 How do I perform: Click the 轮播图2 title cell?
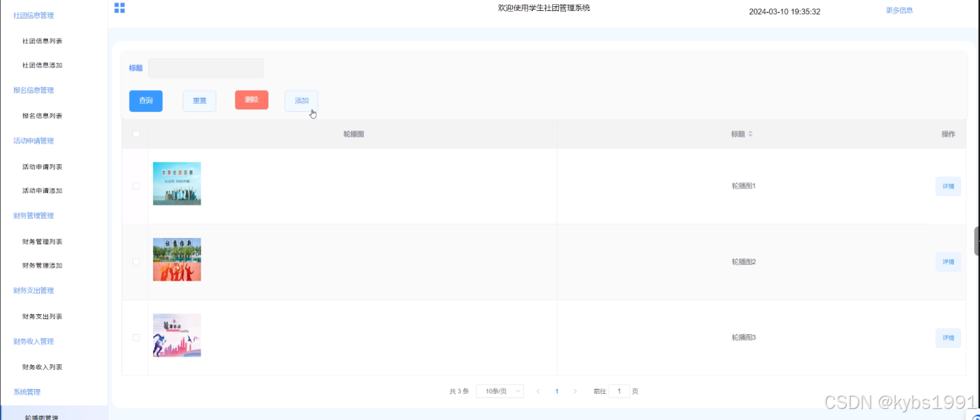[743, 262]
